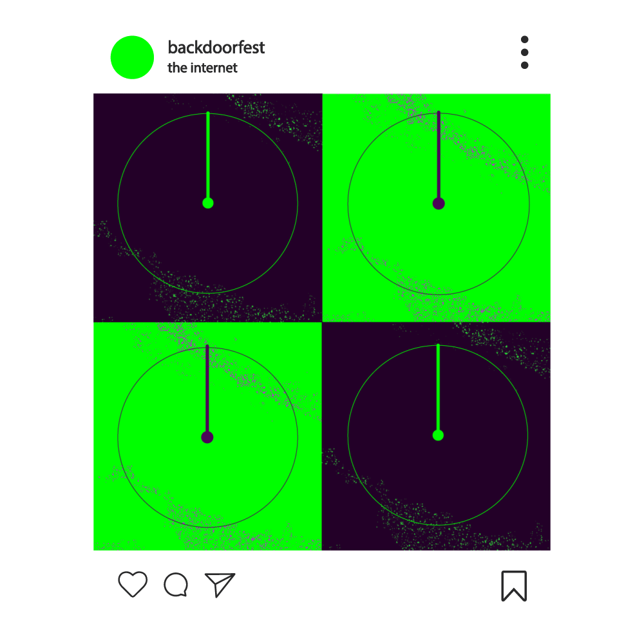Click the purple center dot of top-right clock

coord(439,204)
